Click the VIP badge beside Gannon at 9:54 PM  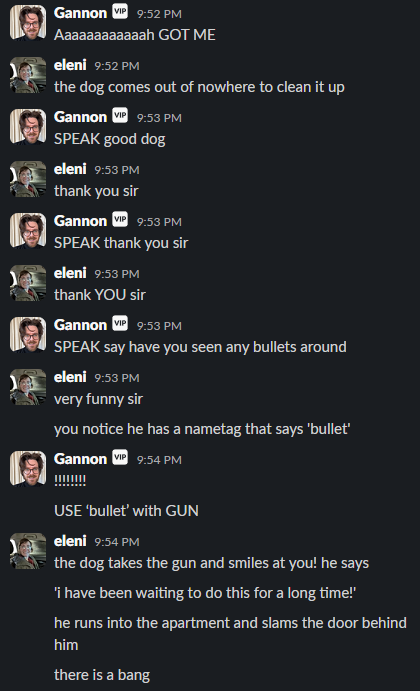click(120, 457)
